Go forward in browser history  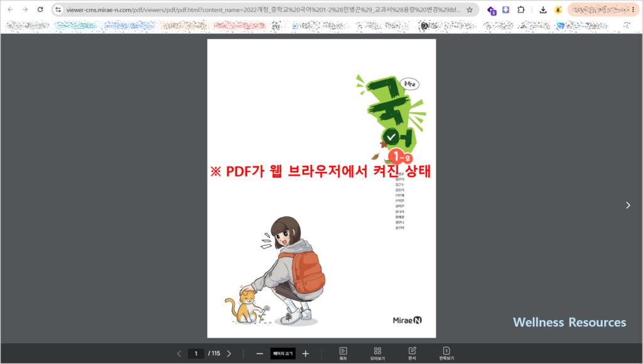tap(25, 9)
